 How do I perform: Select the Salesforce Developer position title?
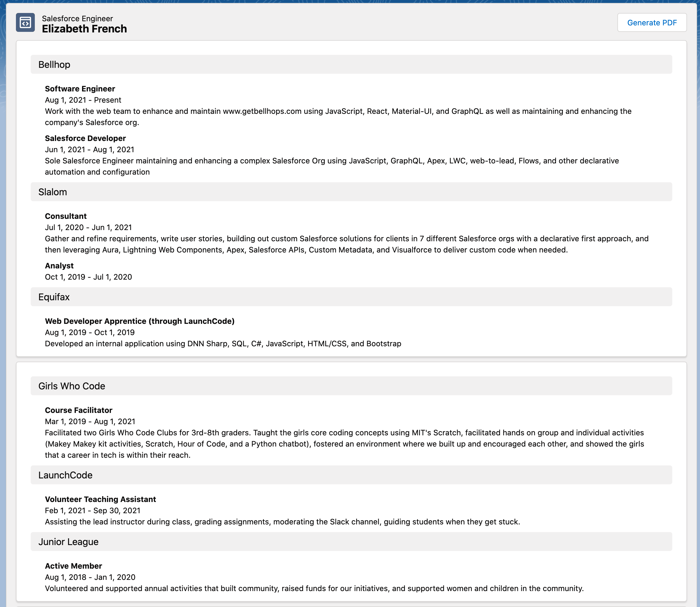[85, 138]
